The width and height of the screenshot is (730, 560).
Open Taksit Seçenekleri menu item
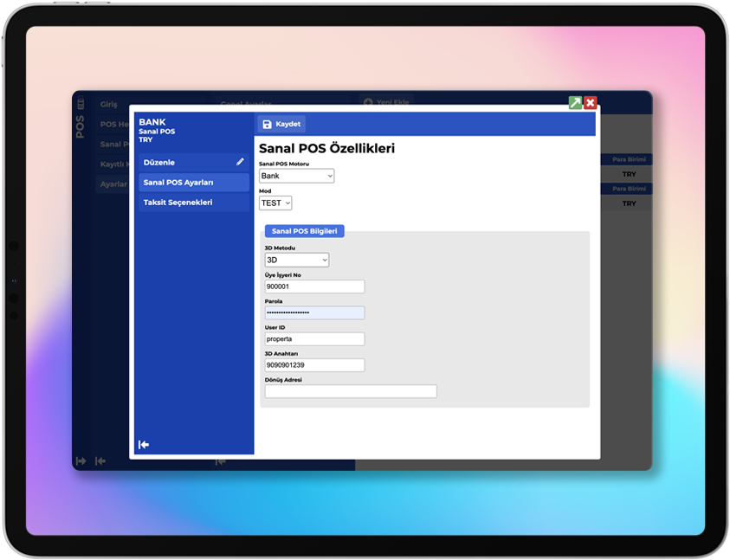point(192,202)
